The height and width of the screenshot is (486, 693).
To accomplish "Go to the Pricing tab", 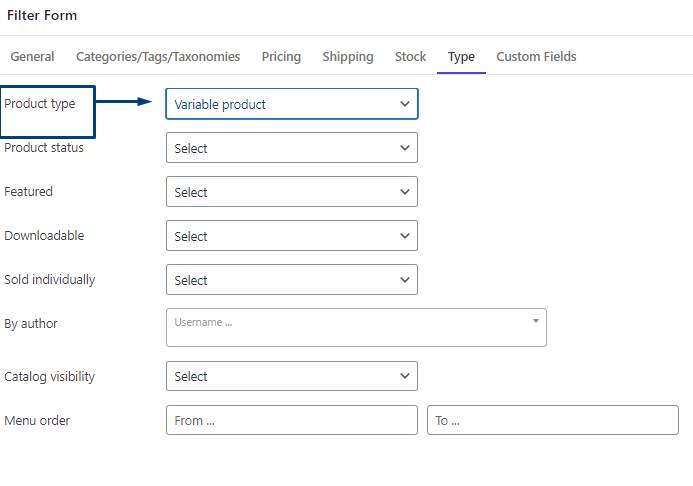I will click(x=281, y=57).
